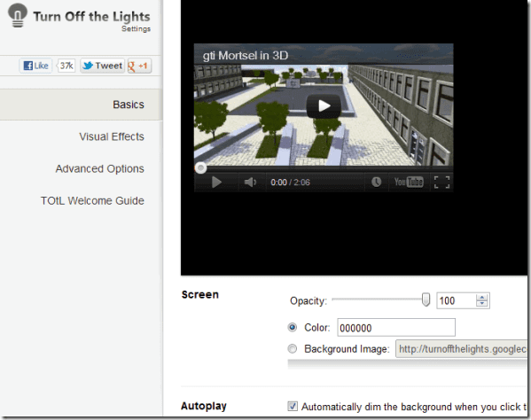The width and height of the screenshot is (531, 420).
Task: Click the Opacity slider handle
Action: [x=426, y=299]
